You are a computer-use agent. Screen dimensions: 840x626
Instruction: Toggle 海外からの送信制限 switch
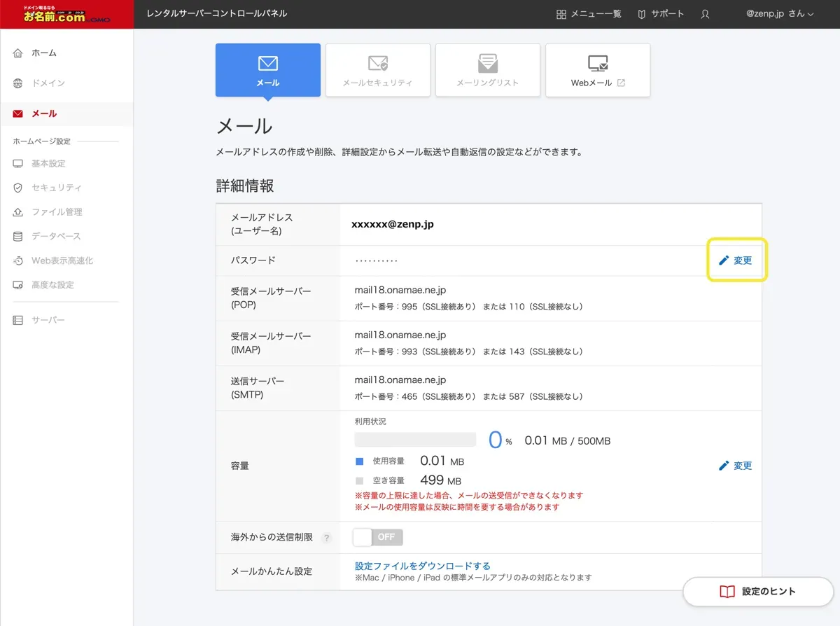point(378,537)
